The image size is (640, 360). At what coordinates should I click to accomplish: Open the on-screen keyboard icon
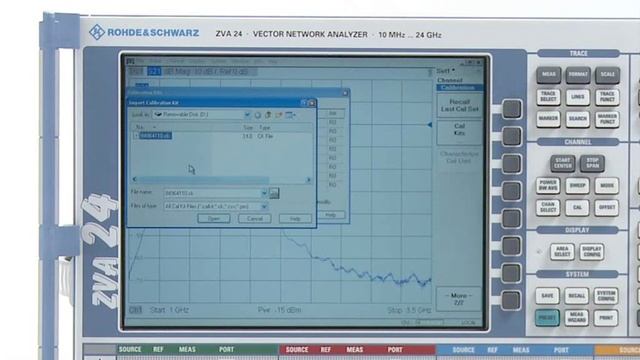(274, 193)
